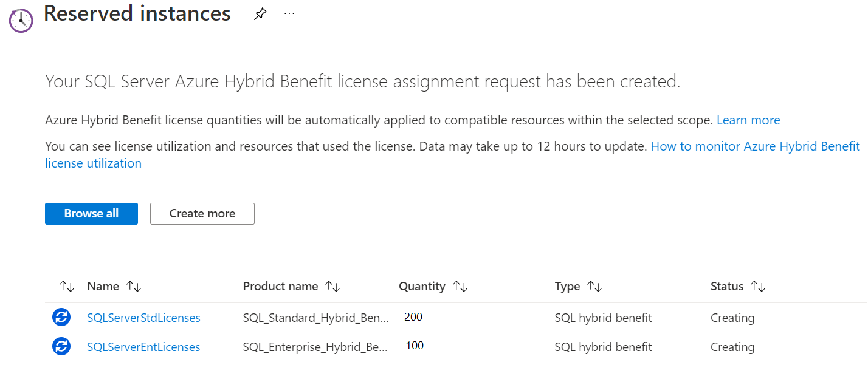Open How to monitor Azure Hybrid Benefit link
The width and height of the screenshot is (868, 382).
(755, 146)
